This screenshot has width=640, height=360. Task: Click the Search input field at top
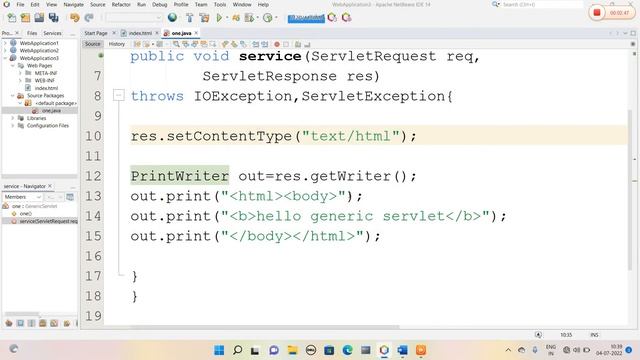(x=542, y=4)
